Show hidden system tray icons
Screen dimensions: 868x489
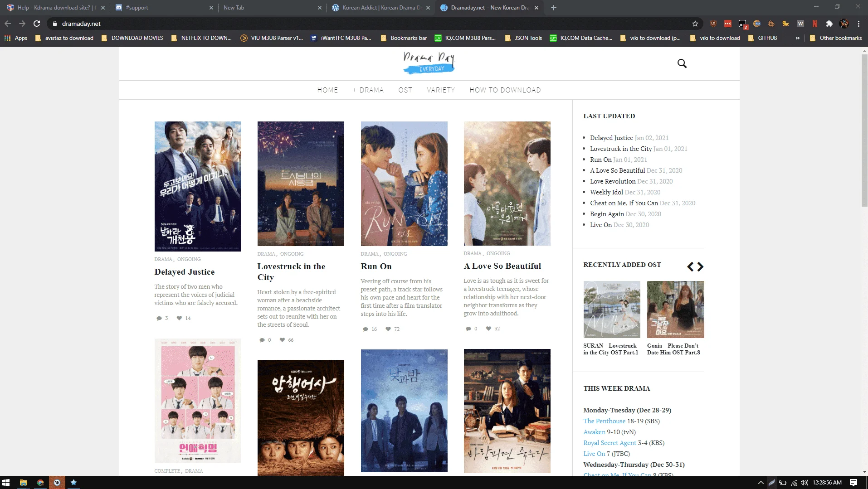click(x=761, y=483)
